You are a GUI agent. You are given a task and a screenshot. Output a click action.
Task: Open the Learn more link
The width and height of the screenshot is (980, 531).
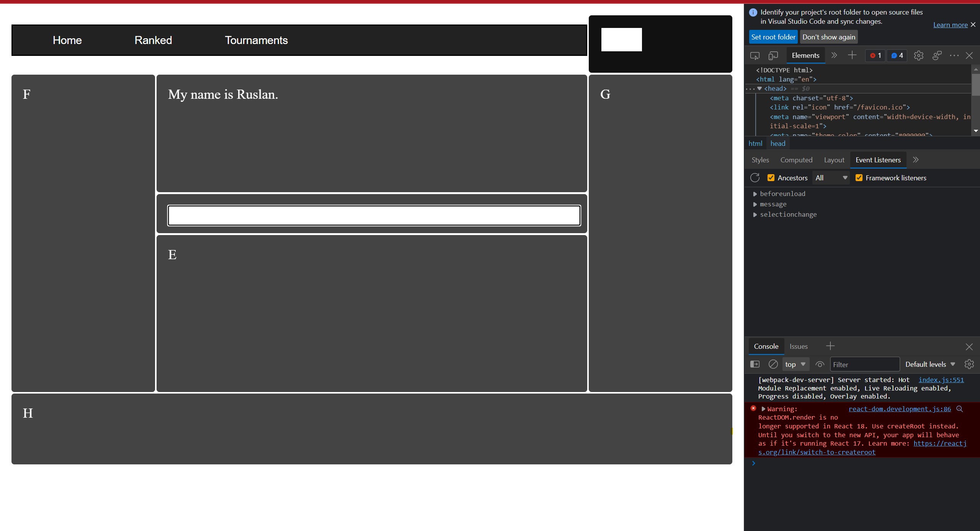pyautogui.click(x=950, y=25)
